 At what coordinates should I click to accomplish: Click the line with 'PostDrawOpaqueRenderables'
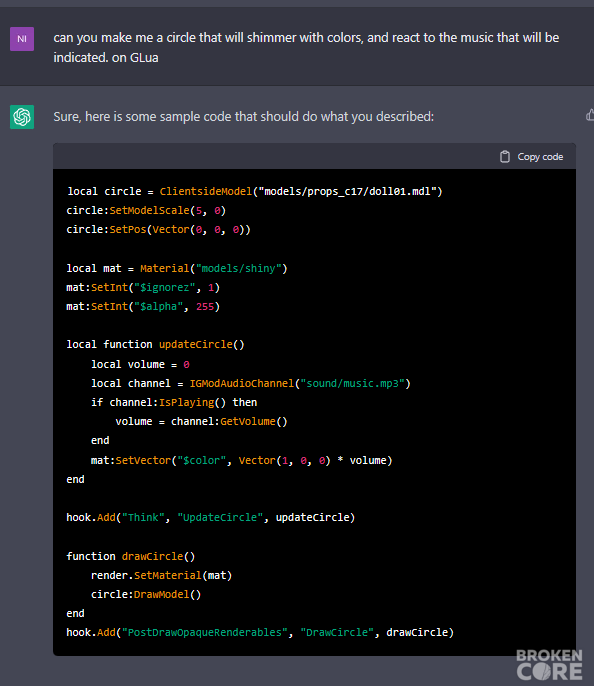(260, 633)
